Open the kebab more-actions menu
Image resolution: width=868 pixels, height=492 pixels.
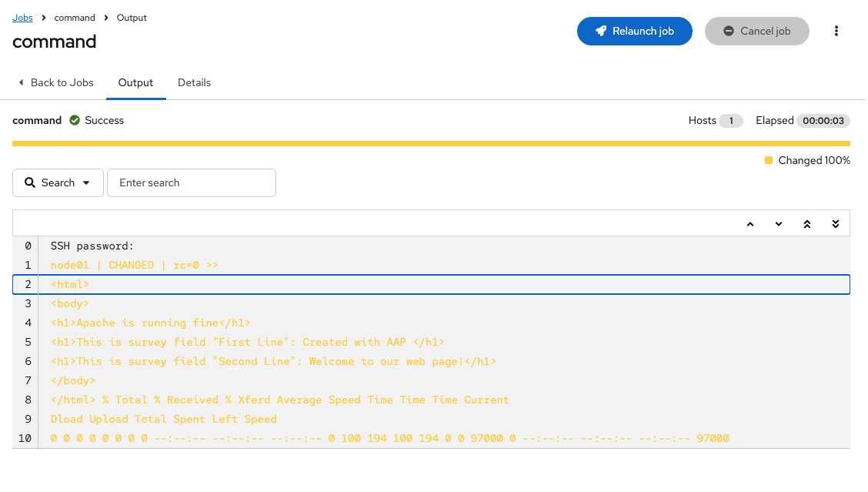click(836, 31)
